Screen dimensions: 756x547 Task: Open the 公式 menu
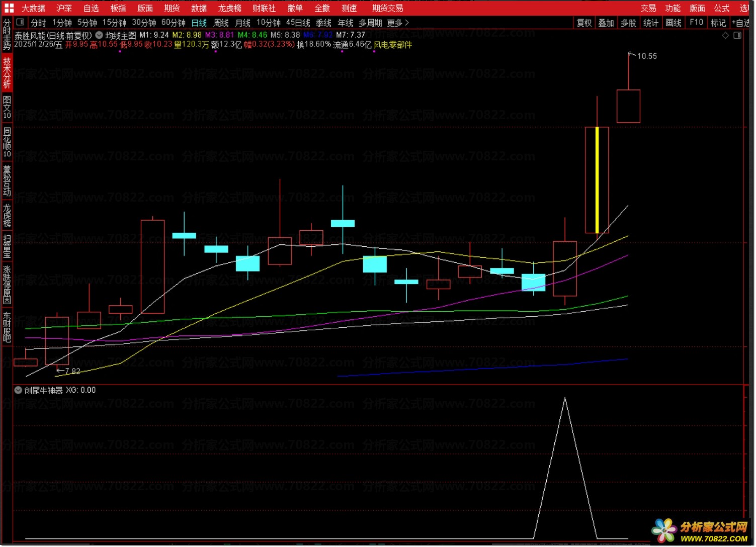[721, 8]
